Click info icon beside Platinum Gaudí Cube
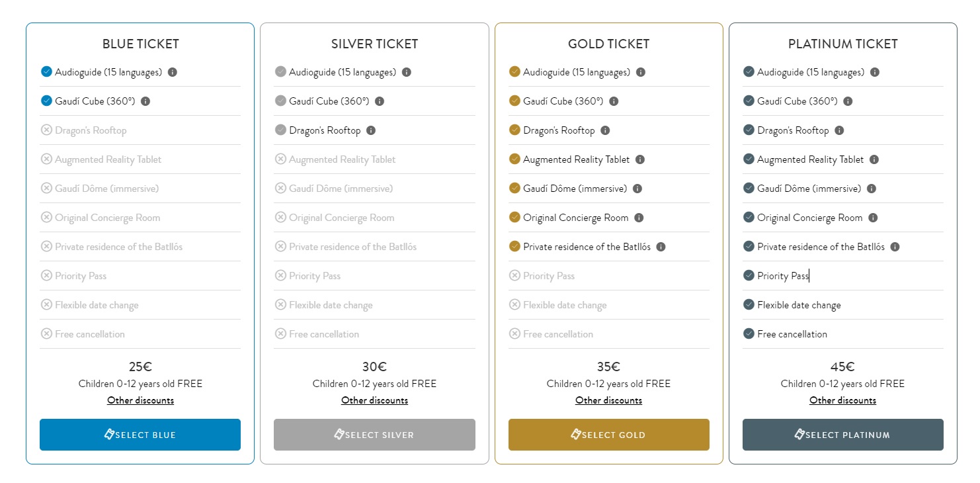 click(x=848, y=101)
